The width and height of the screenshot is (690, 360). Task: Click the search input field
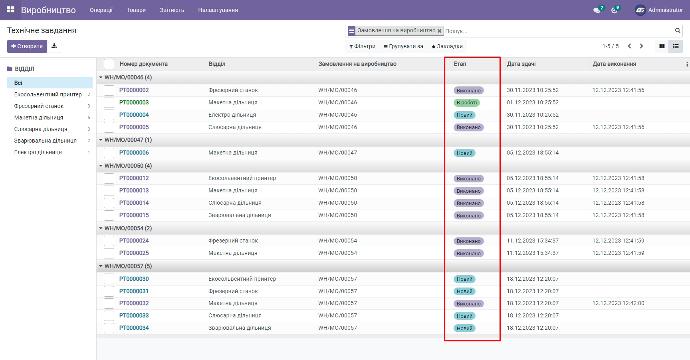(x=559, y=31)
